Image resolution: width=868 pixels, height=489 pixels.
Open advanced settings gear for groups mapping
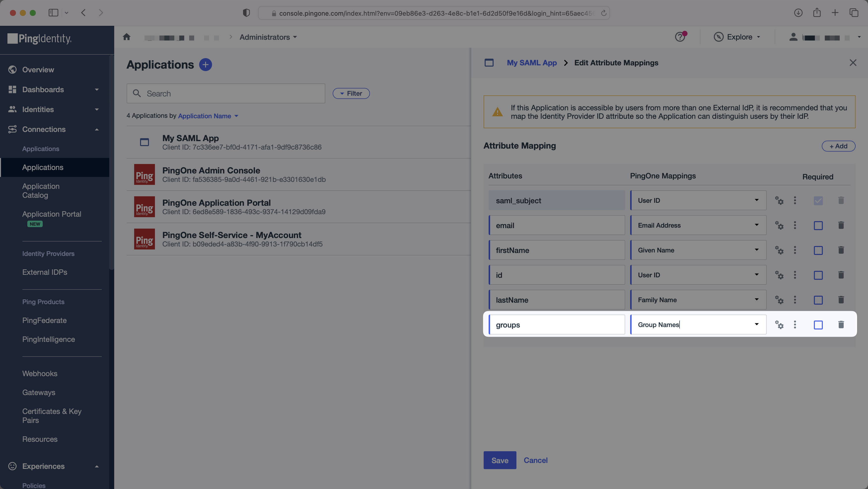(779, 325)
